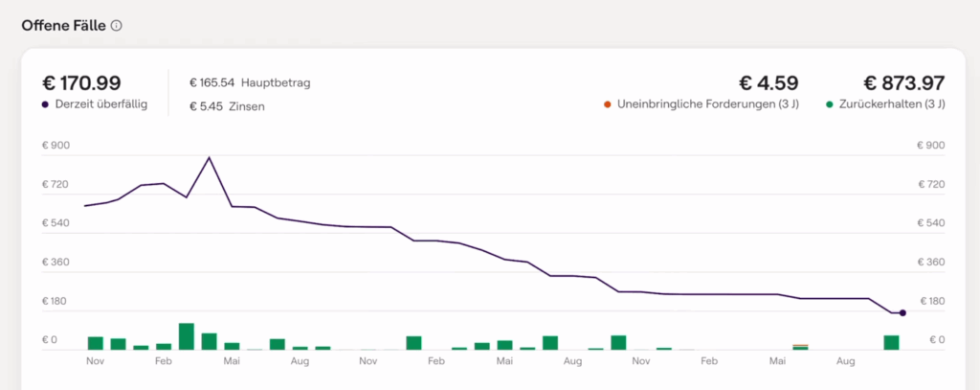Click the green Zurückerhalten legend dot
The width and height of the screenshot is (980, 390).
829,103
